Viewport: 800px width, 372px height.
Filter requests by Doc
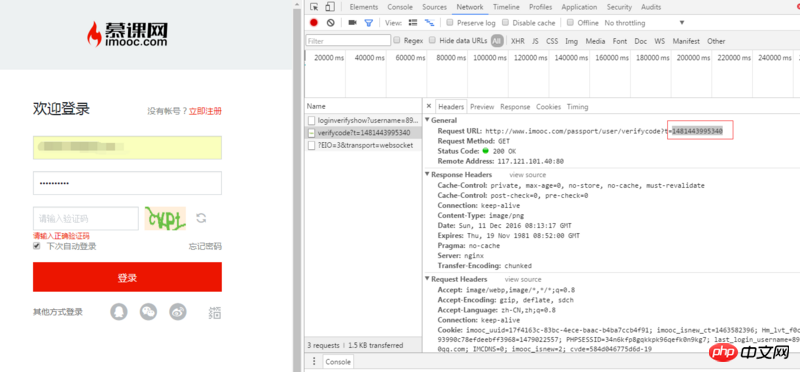pos(641,41)
